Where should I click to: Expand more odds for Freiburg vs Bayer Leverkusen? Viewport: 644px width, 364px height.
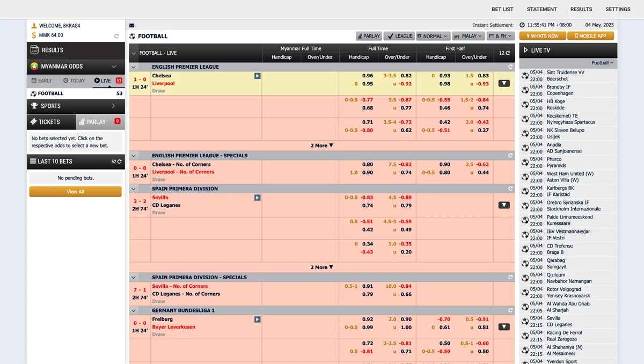(x=503, y=327)
